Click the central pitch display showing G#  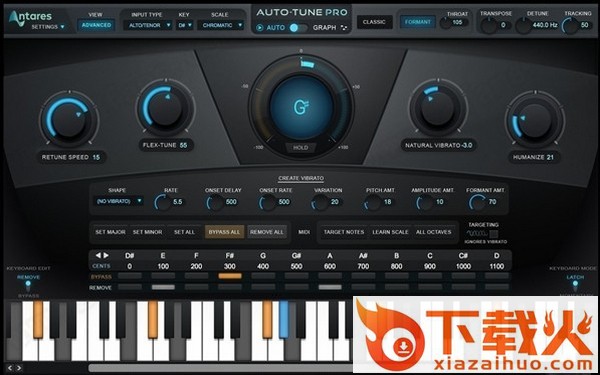click(301, 107)
